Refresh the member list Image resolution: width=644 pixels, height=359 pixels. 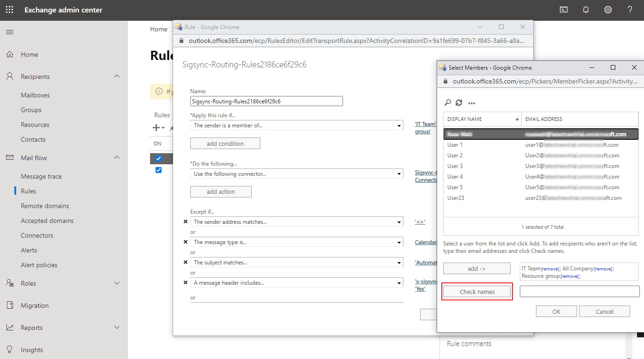coord(459,103)
